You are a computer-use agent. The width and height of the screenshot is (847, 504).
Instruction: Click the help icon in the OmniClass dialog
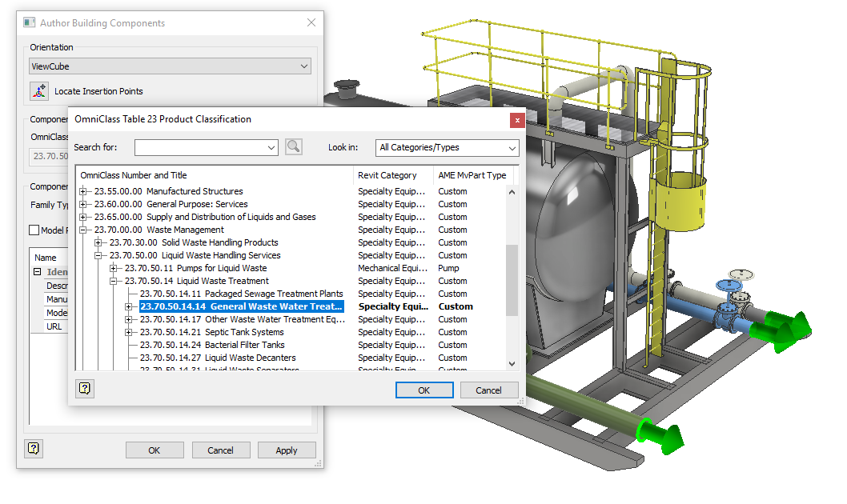pos(84,390)
